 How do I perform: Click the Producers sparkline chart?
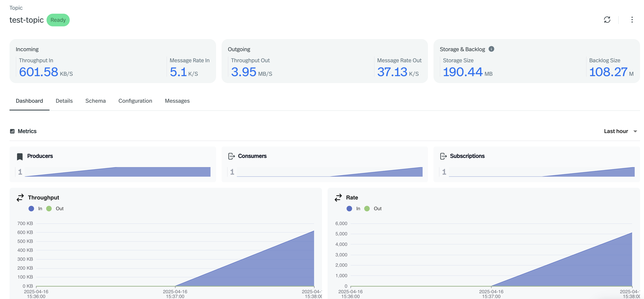[117, 172]
